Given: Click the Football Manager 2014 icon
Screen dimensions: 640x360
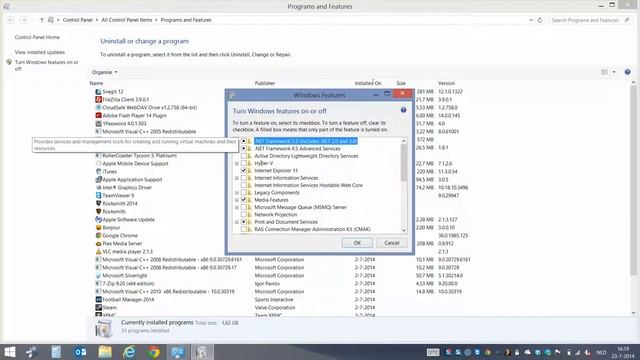Looking at the screenshot, I should click(x=98, y=300).
